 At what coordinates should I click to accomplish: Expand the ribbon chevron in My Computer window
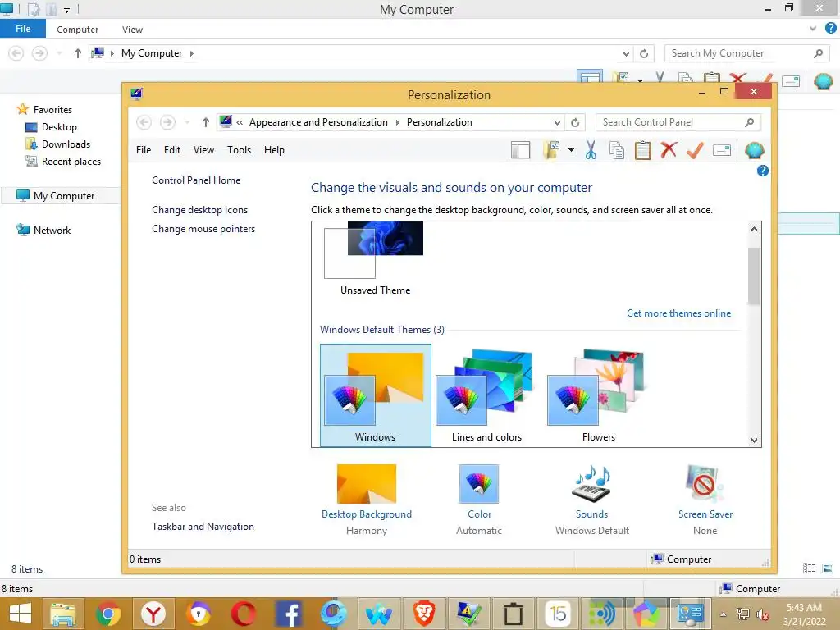coord(813,29)
